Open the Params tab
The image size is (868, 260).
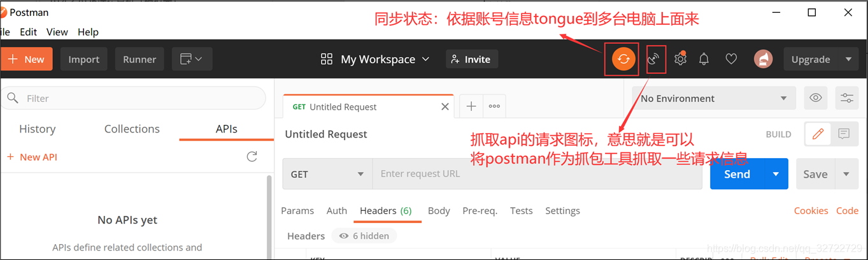[297, 211]
